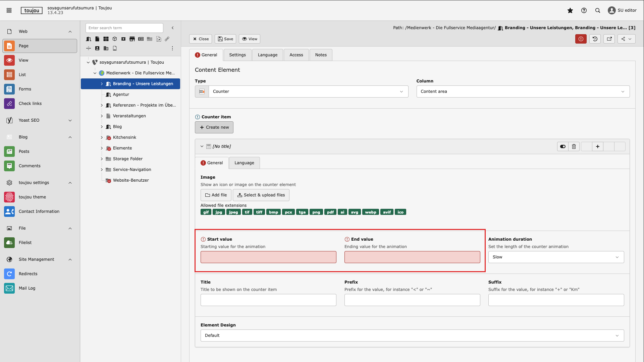644x362 pixels.
Task: Open the Animation duration dropdown
Action: click(556, 257)
